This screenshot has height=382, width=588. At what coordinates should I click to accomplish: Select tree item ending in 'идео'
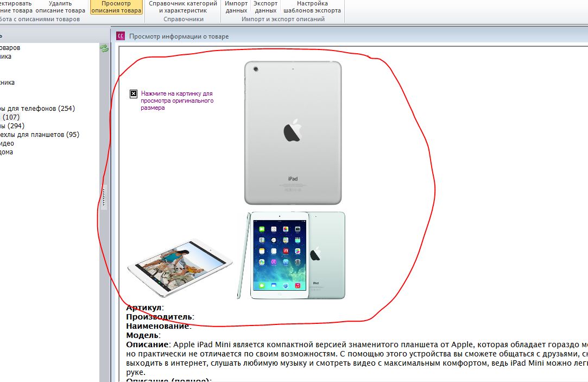[7, 143]
